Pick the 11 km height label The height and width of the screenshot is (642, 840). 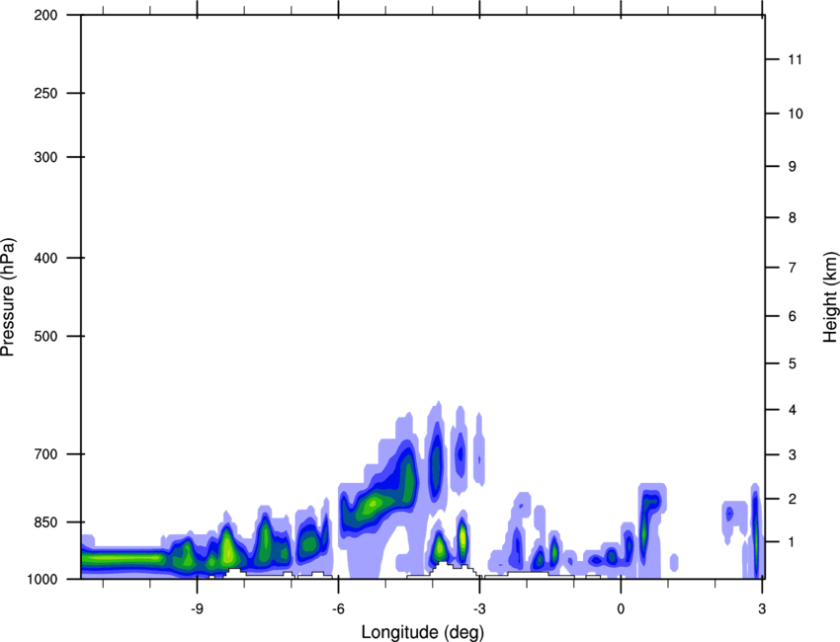[795, 59]
